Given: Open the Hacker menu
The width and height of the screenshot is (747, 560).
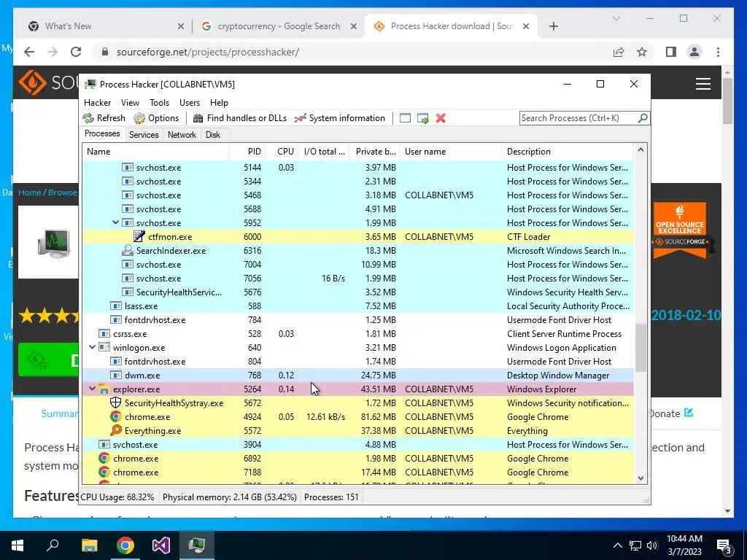Looking at the screenshot, I should [97, 103].
